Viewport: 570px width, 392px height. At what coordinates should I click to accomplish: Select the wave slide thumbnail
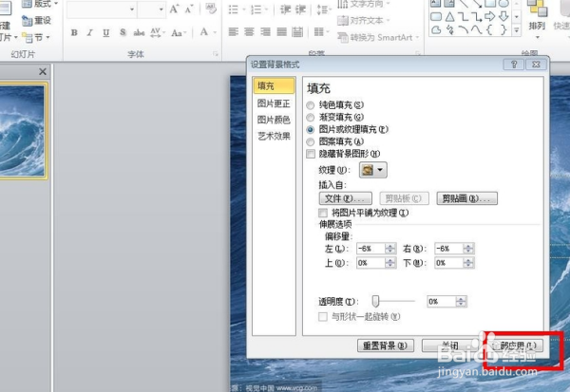tap(23, 131)
